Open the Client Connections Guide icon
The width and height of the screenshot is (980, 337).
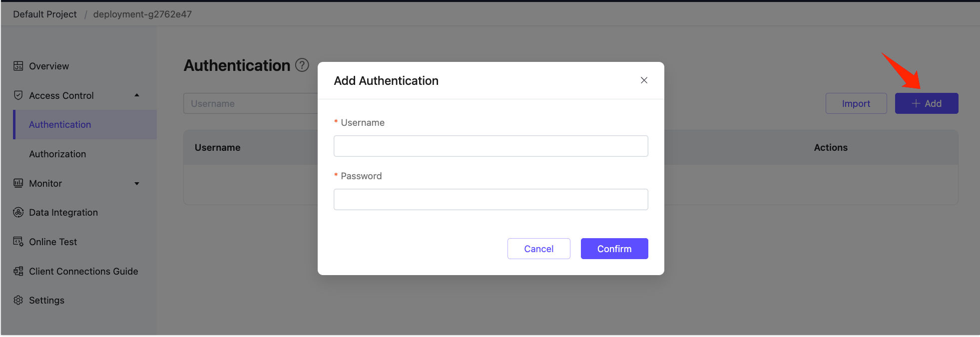pyautogui.click(x=18, y=271)
